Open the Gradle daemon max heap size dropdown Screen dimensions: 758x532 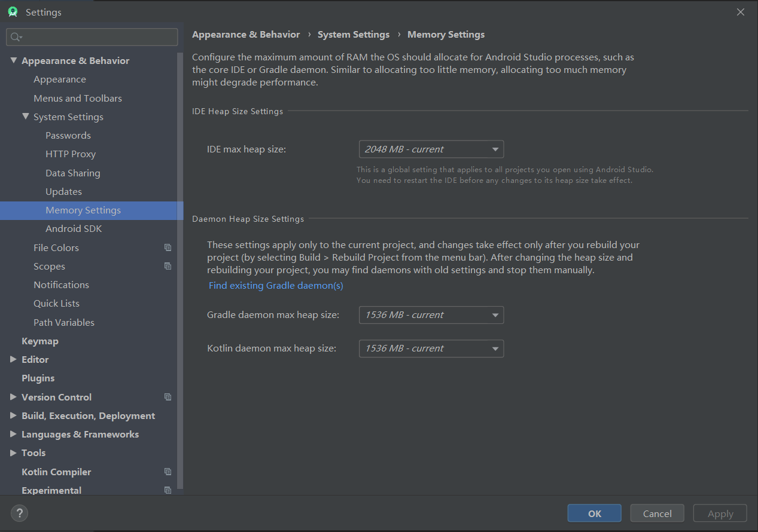pyautogui.click(x=431, y=315)
